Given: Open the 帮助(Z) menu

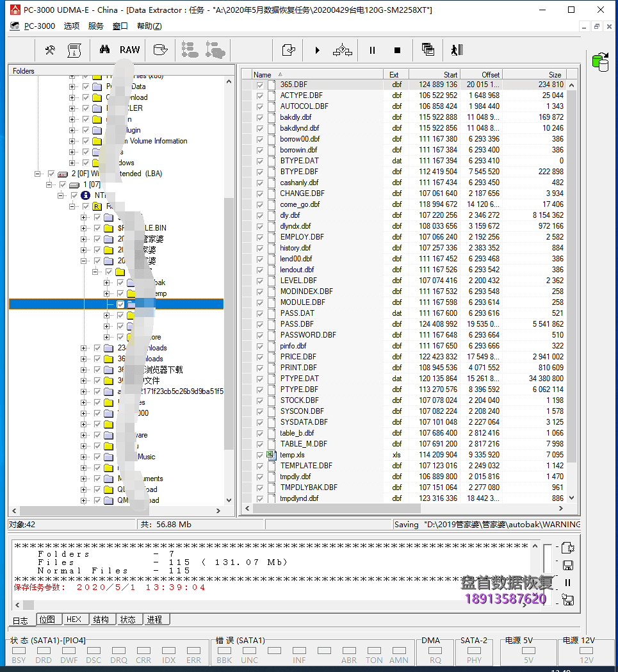Looking at the screenshot, I should (x=149, y=26).
